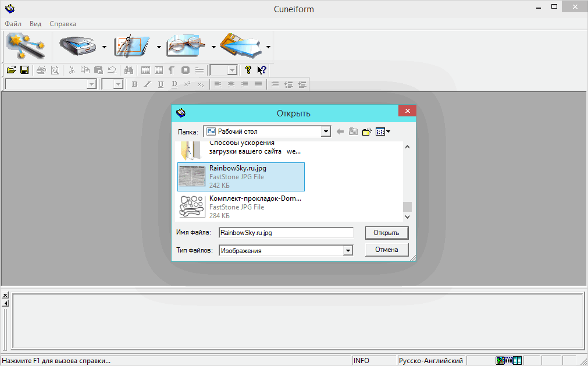Click the floppy disk save results icon
The image size is (588, 366).
coord(241,46)
